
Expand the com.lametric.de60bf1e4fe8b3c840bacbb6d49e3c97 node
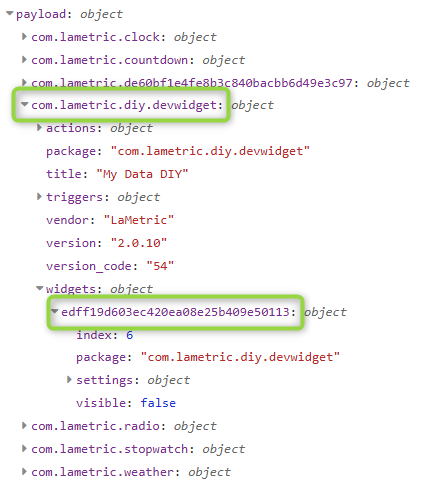24,82
